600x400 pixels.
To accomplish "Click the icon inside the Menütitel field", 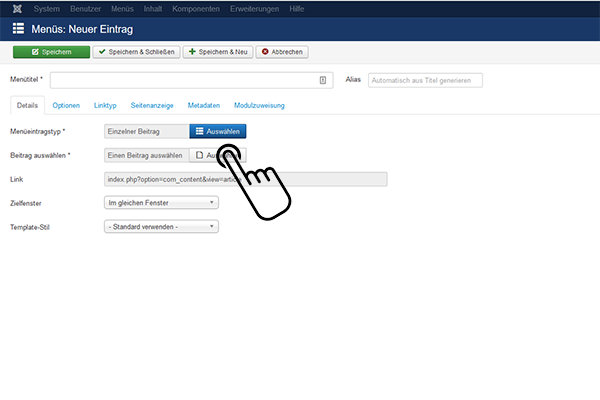I will click(x=323, y=80).
